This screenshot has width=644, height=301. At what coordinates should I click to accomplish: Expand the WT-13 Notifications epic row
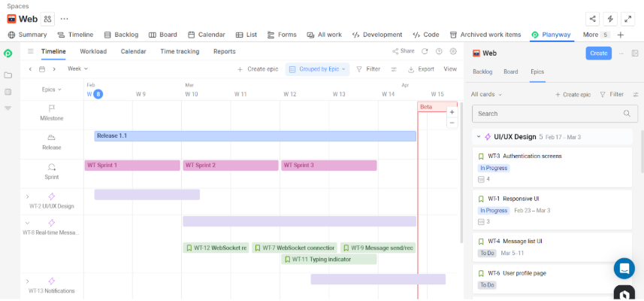28,281
